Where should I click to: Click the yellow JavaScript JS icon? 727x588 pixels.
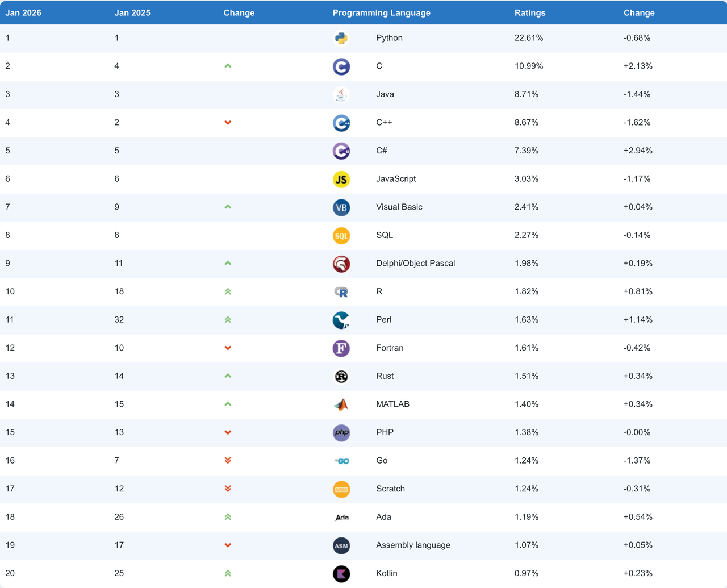(x=341, y=179)
